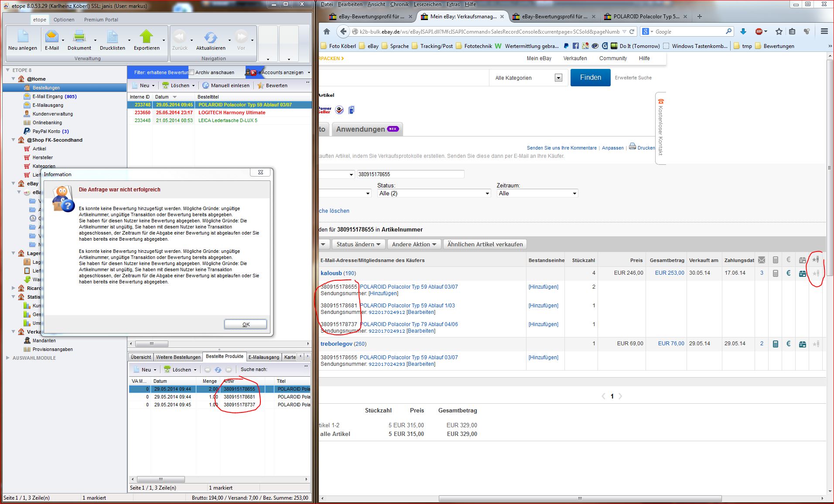The width and height of the screenshot is (834, 504).
Task: Toggle the Archiv anschauen checkbox
Action: coord(191,72)
